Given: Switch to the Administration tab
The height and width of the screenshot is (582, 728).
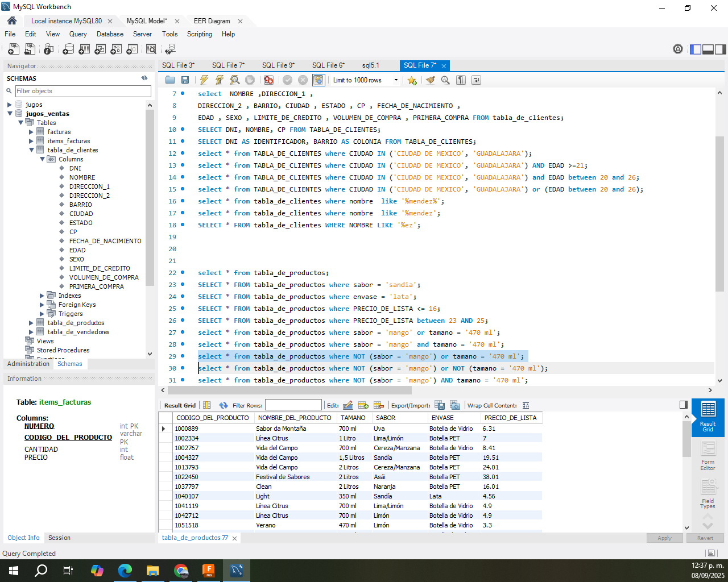Looking at the screenshot, I should (x=28, y=364).
